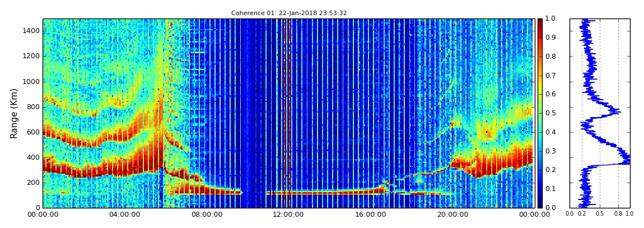Click the 1000 range tick label
The image size is (644, 228).
32,81
